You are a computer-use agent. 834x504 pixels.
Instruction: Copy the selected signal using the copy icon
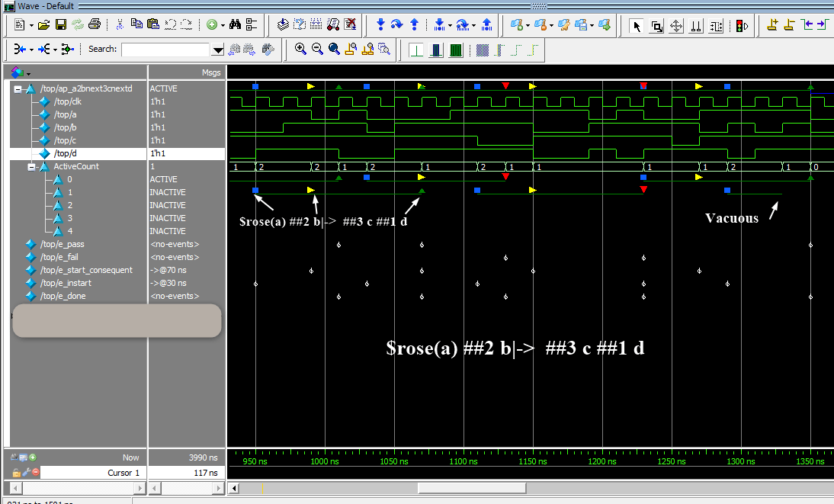click(x=136, y=25)
